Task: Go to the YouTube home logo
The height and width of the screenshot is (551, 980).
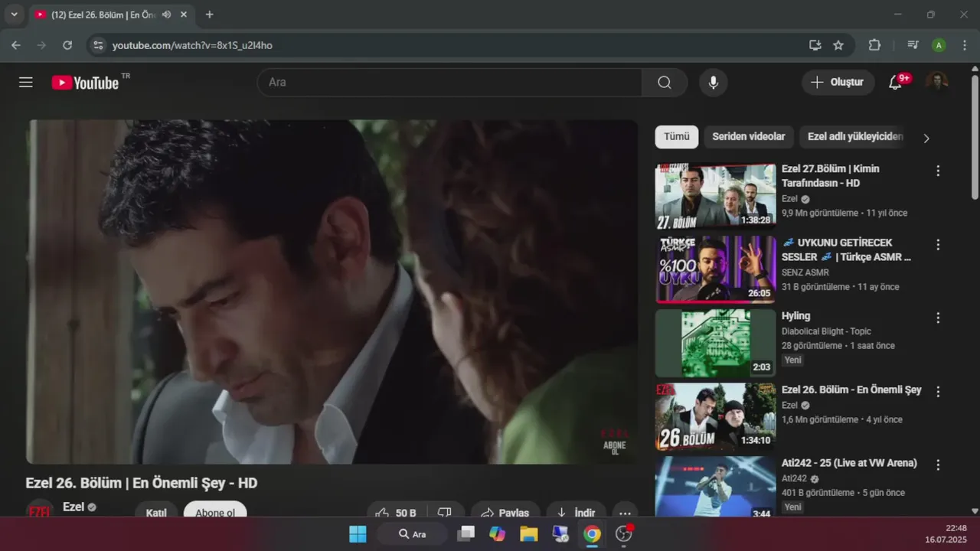Action: pyautogui.click(x=85, y=83)
